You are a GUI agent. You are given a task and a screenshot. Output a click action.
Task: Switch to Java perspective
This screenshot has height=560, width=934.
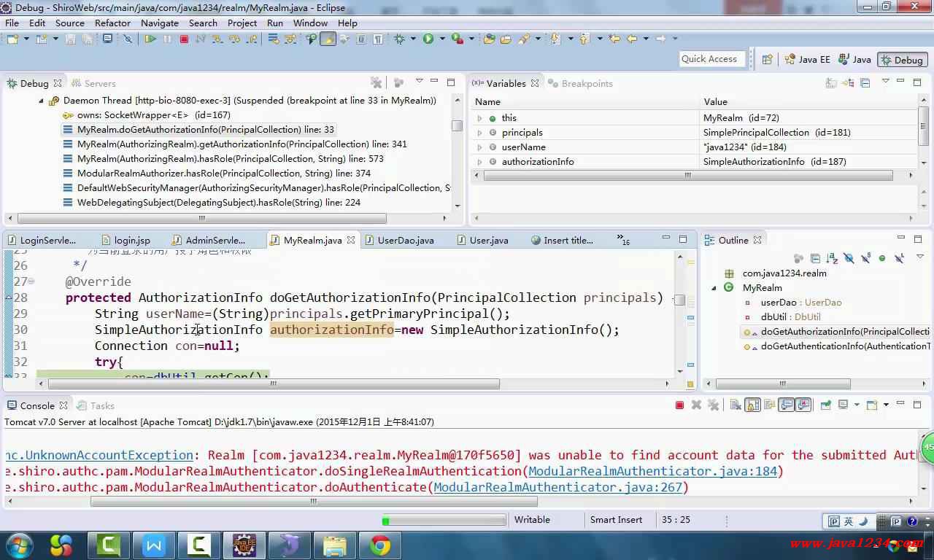855,60
